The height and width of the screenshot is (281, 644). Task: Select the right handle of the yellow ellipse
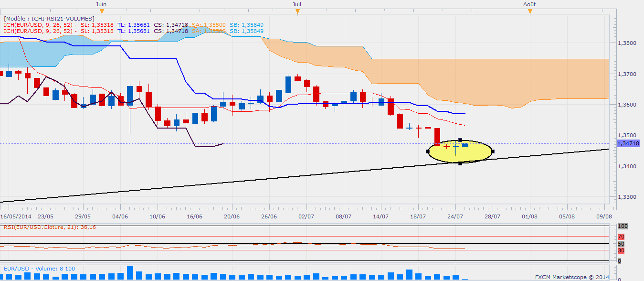click(x=492, y=151)
